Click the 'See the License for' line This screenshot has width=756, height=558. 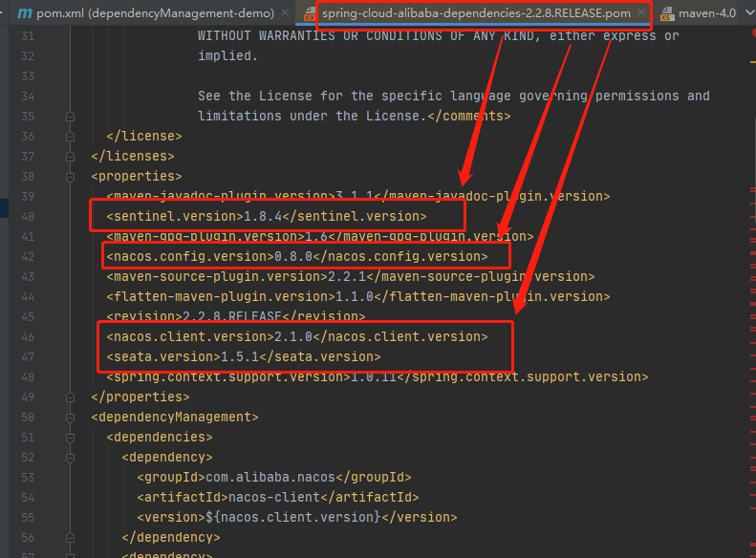[454, 96]
